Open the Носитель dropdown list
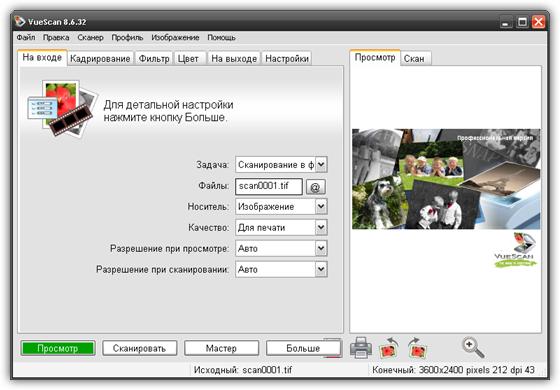 (x=321, y=206)
